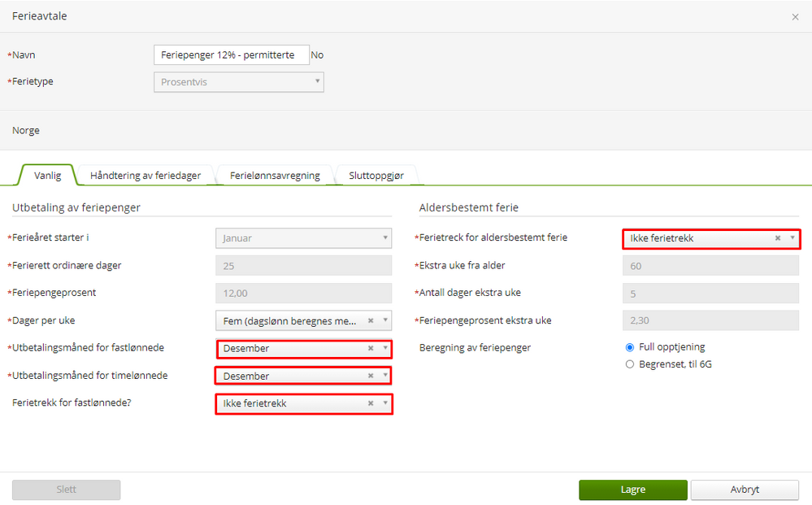
Task: Clear Utbetalingsmåned for fastlønnede value
Action: click(371, 348)
